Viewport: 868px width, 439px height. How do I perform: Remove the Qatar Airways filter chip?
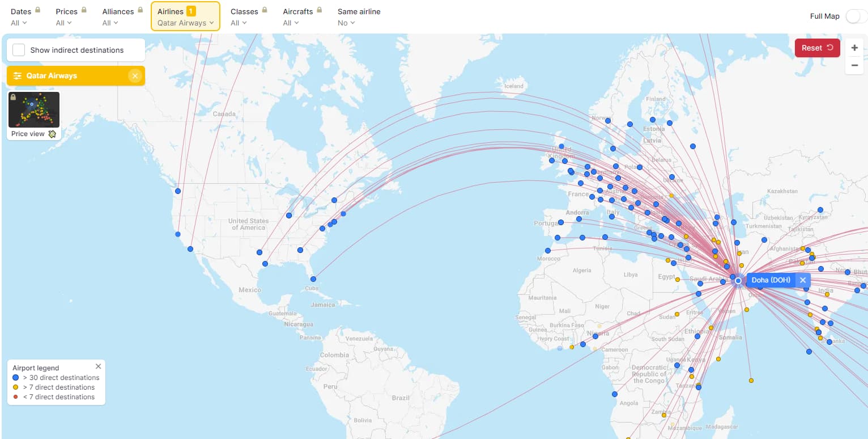135,76
